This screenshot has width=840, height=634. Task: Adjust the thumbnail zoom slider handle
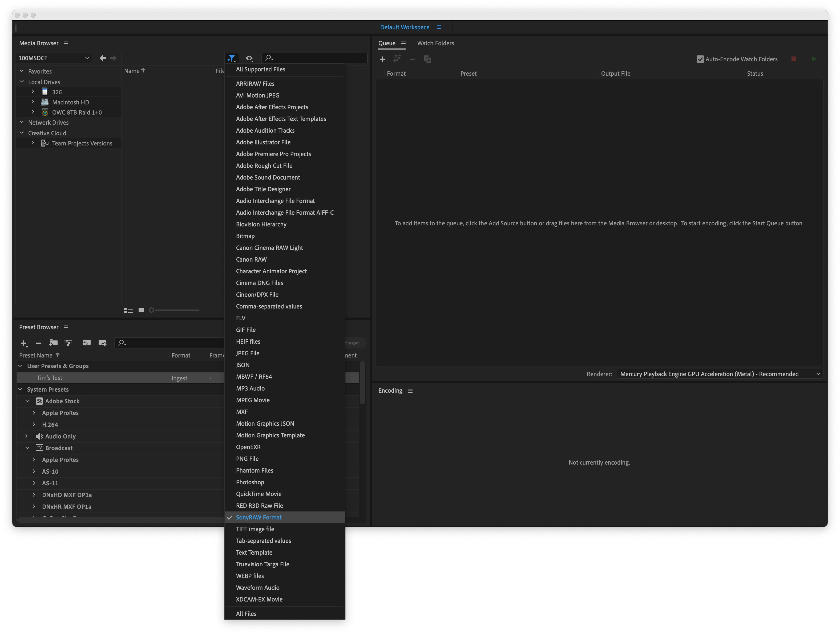(x=152, y=310)
